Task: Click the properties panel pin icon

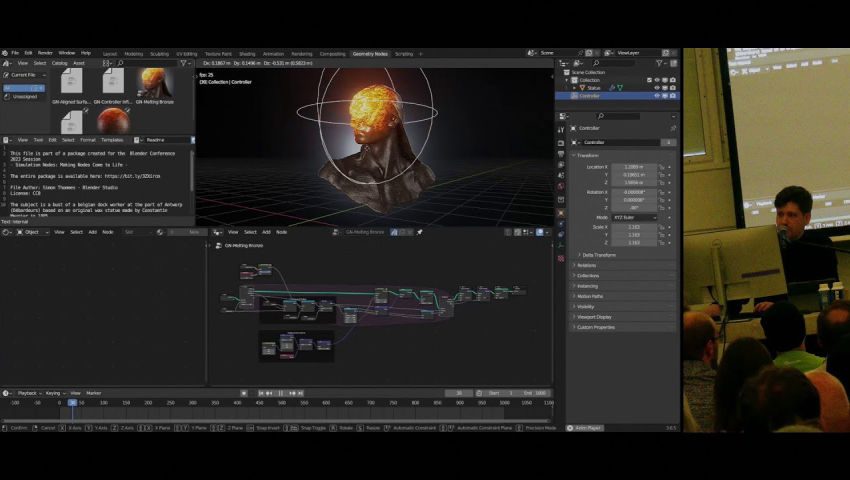Action: [673, 129]
